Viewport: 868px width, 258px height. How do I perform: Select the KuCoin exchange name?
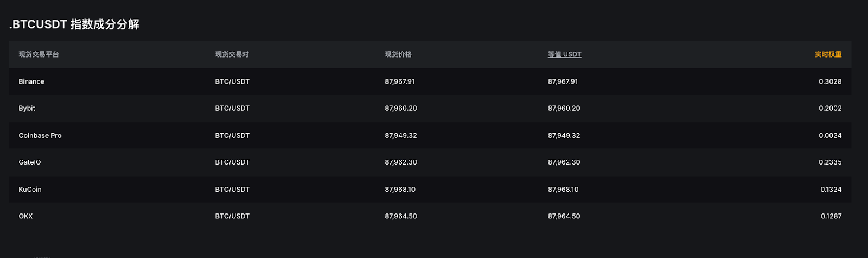(30, 189)
